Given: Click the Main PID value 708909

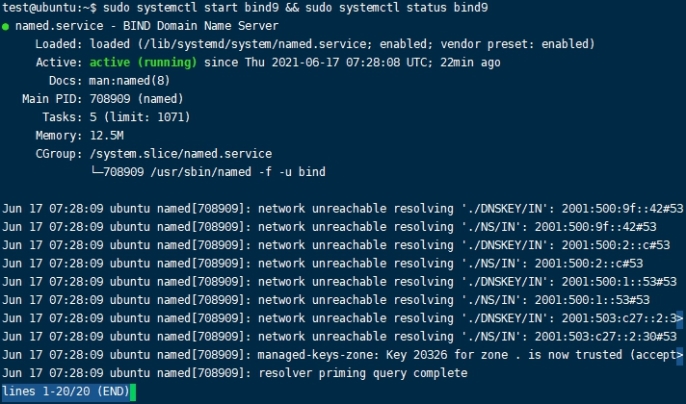Looking at the screenshot, I should point(113,99).
